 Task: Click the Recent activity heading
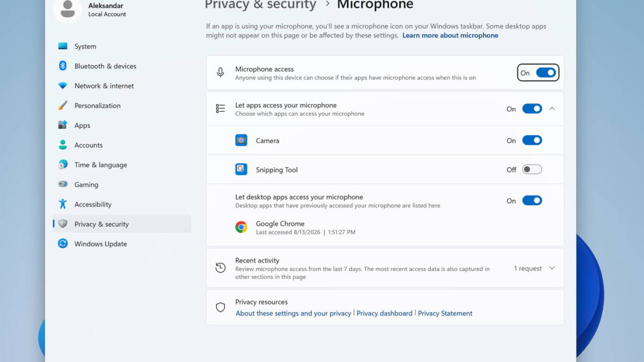tap(258, 260)
